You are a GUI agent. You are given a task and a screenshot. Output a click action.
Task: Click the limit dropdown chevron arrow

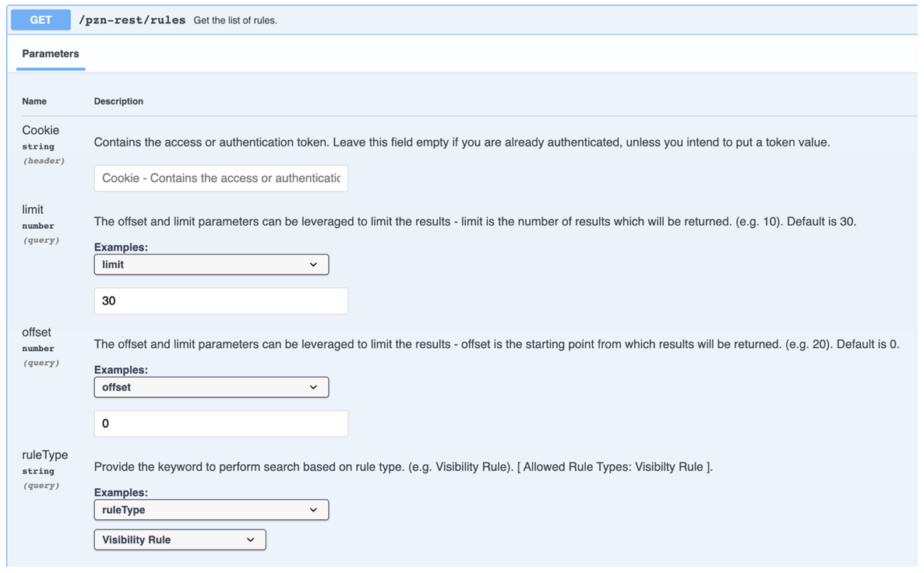pos(315,264)
